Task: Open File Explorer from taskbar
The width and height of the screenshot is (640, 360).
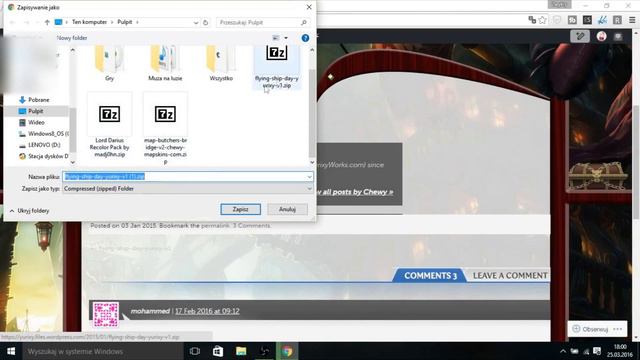Action: tap(241, 351)
